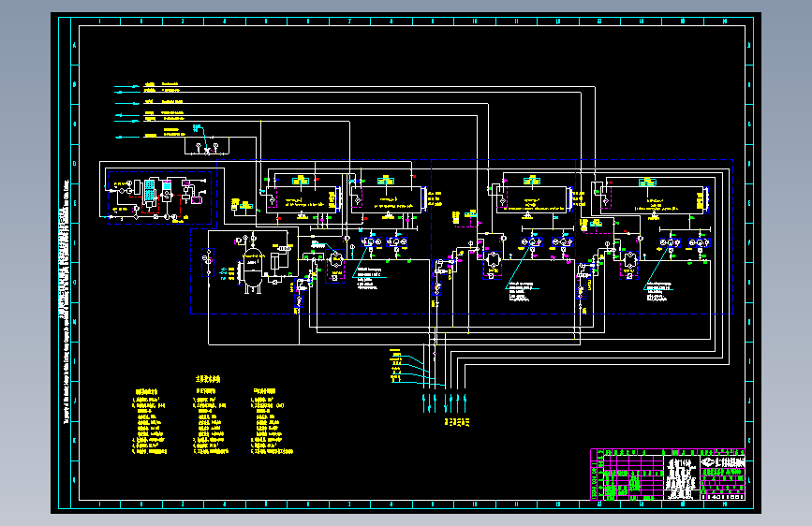Select the cyan flow arrows below the drawing's center
812x526 pixels.
(444, 402)
